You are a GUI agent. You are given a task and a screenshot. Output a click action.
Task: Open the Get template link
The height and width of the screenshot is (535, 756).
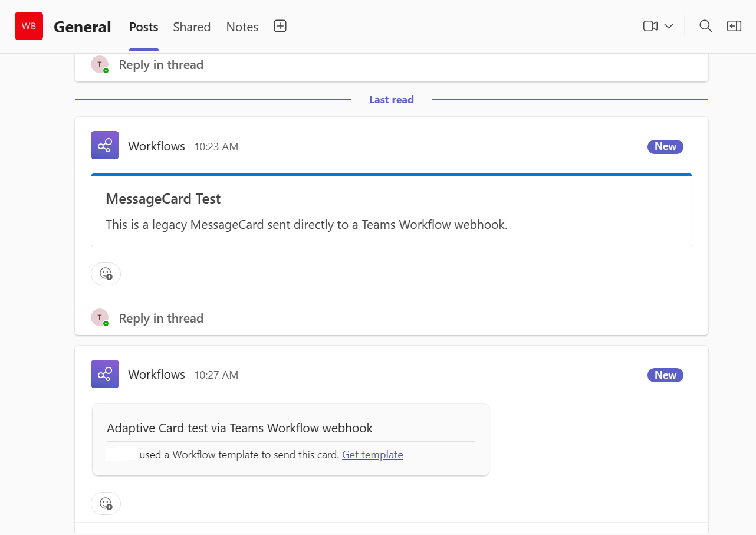pos(373,455)
